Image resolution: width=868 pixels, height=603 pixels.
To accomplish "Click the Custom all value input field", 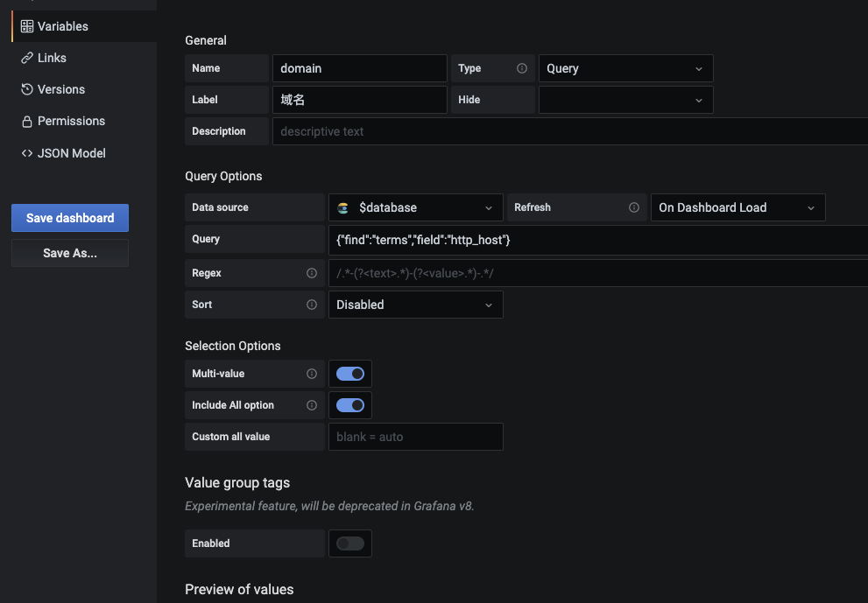I will [x=415, y=436].
